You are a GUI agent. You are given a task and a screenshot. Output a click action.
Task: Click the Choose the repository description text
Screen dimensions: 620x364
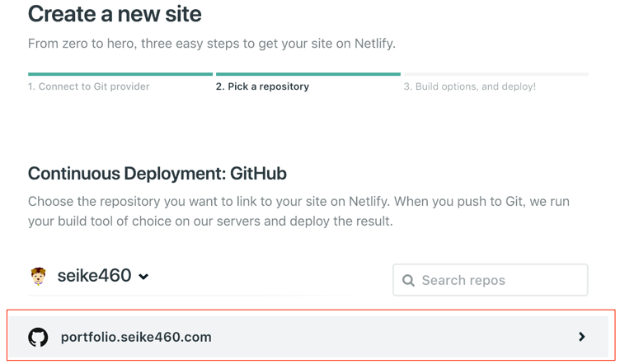[x=298, y=211]
